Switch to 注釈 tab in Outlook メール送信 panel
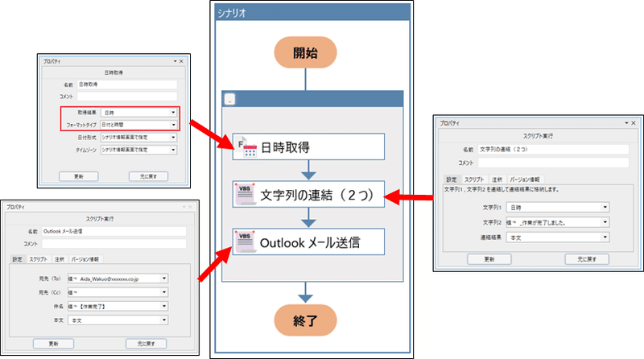The height and width of the screenshot is (359, 644). pos(60,259)
